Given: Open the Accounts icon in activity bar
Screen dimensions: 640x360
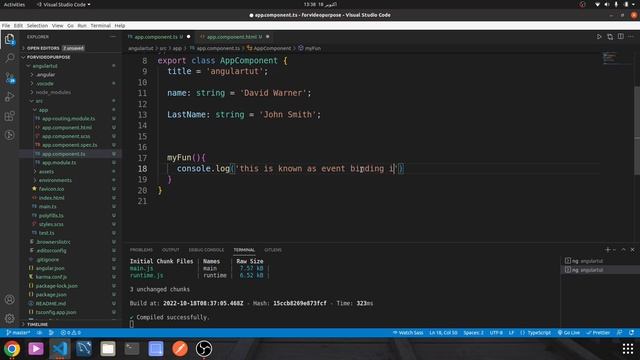Looking at the screenshot, I should [x=9, y=299].
